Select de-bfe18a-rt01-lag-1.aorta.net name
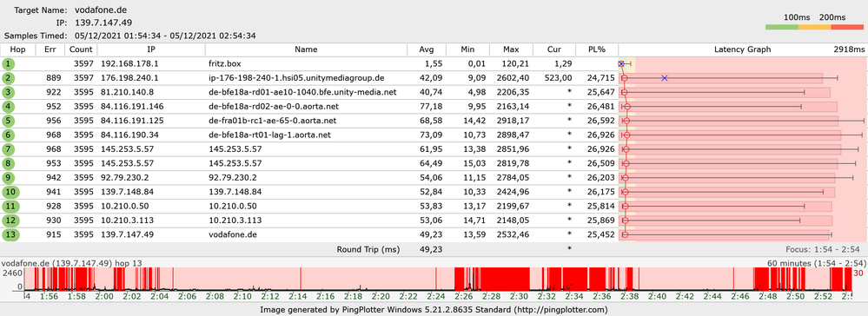Viewport: 868px width, 316px height. pos(269,135)
